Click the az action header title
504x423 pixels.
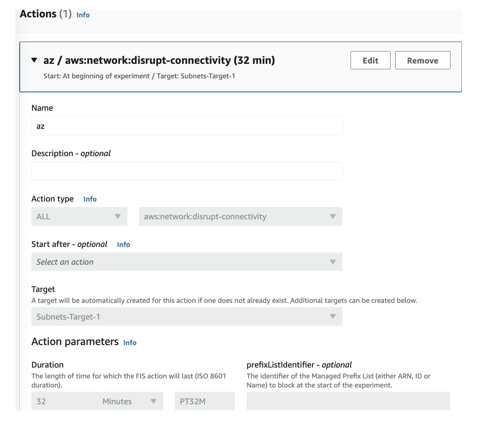(x=159, y=60)
